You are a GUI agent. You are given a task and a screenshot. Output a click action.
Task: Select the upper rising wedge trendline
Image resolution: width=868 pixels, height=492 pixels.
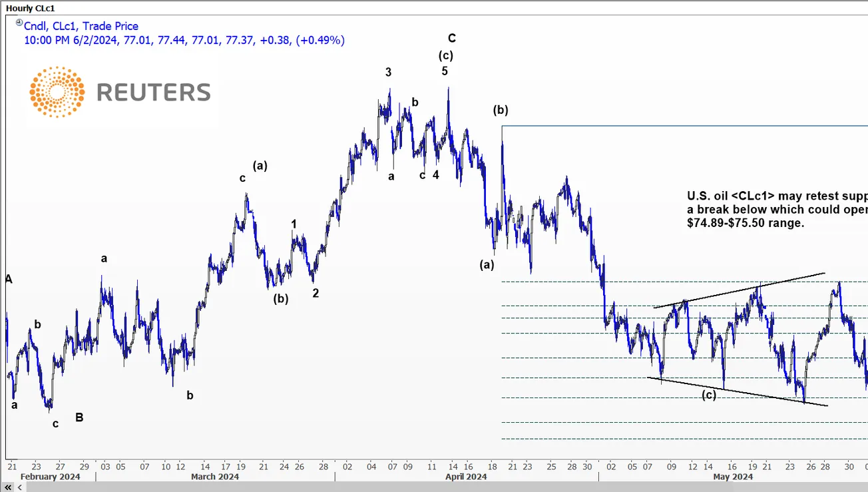739,290
